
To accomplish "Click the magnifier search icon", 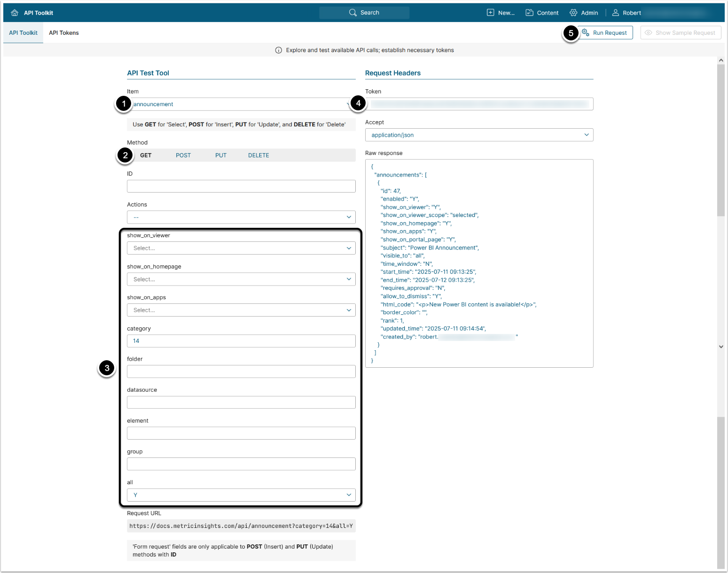I will tap(353, 13).
